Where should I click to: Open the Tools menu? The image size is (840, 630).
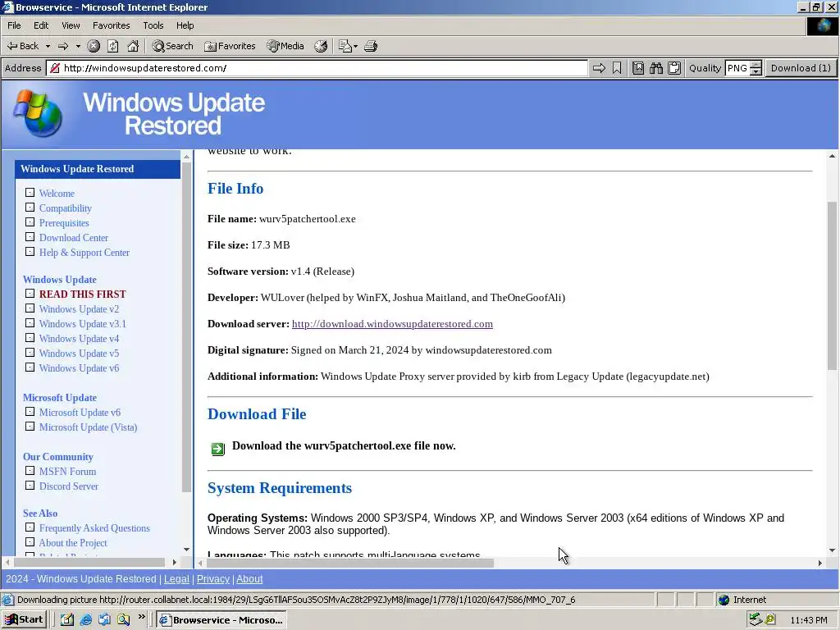coord(153,25)
